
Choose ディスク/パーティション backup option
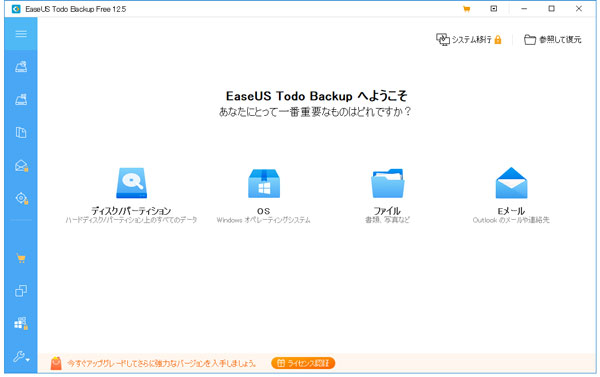[131, 196]
